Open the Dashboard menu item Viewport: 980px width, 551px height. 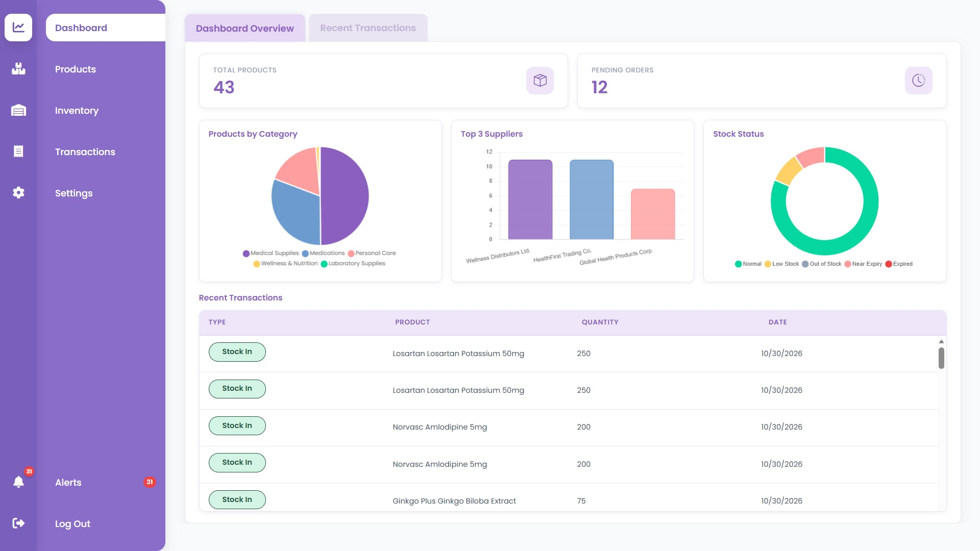click(106, 28)
